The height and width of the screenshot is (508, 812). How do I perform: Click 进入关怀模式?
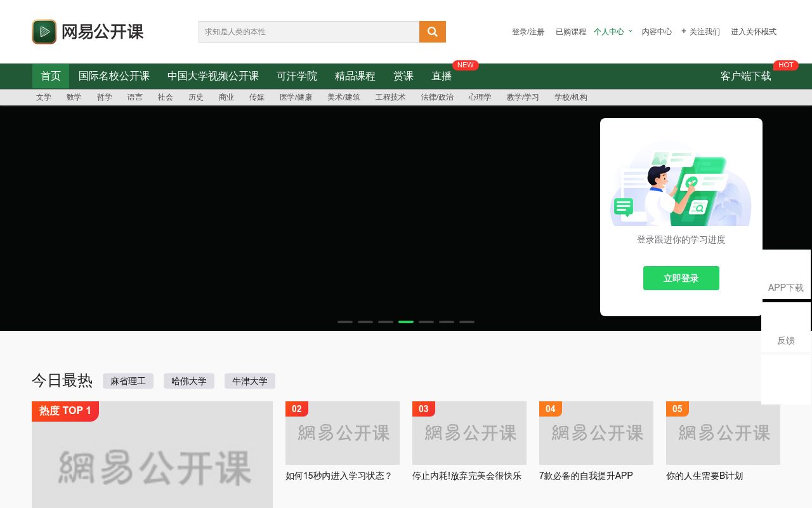click(x=754, y=32)
